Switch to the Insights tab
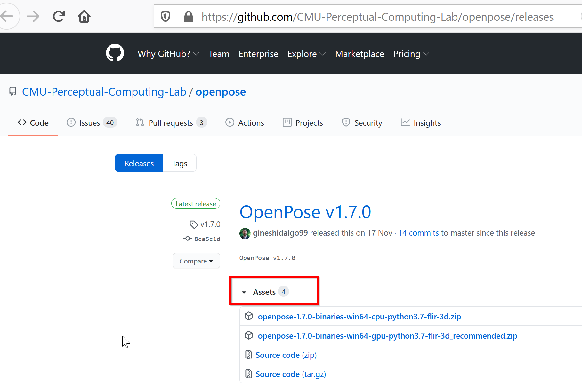This screenshot has width=582, height=392. pyautogui.click(x=421, y=123)
